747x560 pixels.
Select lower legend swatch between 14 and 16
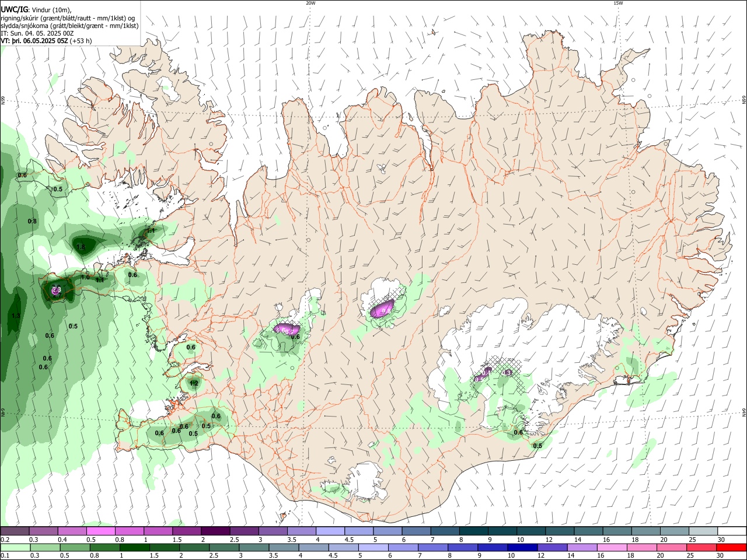click(x=581, y=548)
